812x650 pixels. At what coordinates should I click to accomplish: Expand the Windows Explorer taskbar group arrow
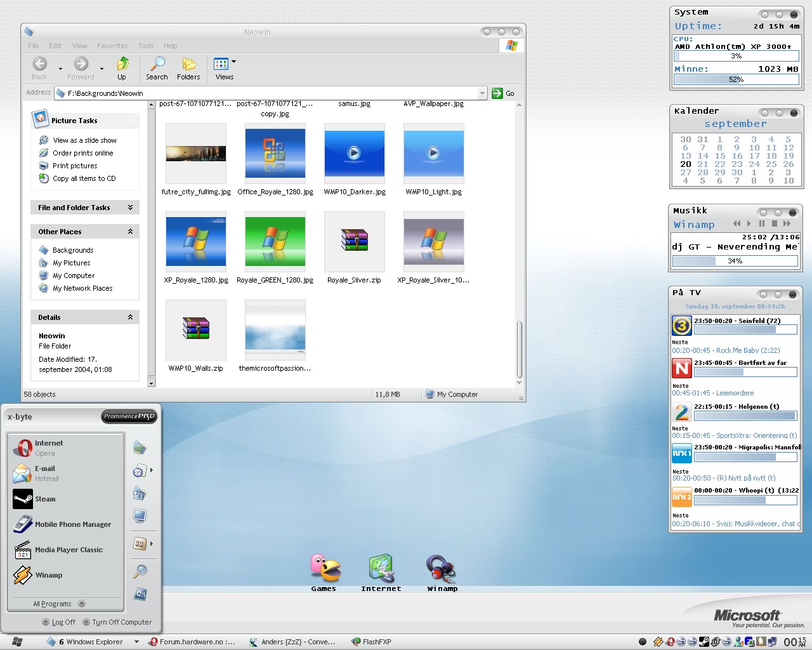pos(136,642)
